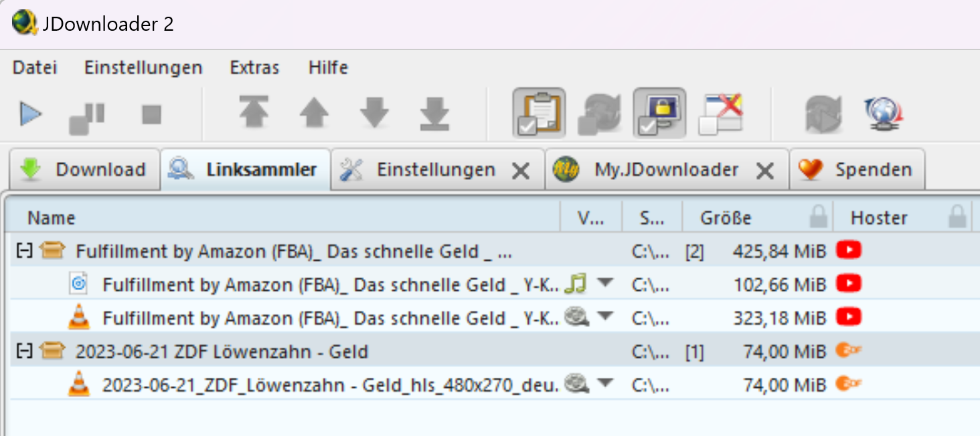The image size is (980, 436).
Task: Switch to the Spenden tab
Action: [857, 170]
